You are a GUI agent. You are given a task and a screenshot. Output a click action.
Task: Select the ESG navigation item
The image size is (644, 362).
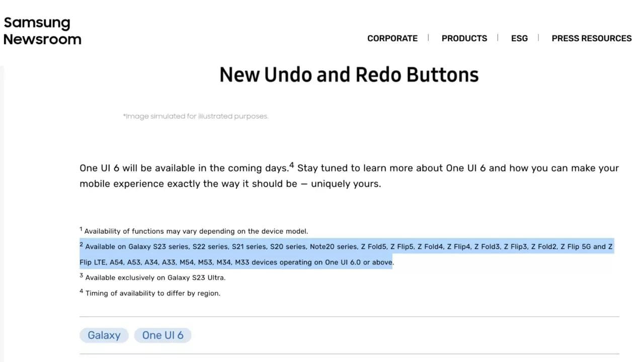tap(519, 38)
